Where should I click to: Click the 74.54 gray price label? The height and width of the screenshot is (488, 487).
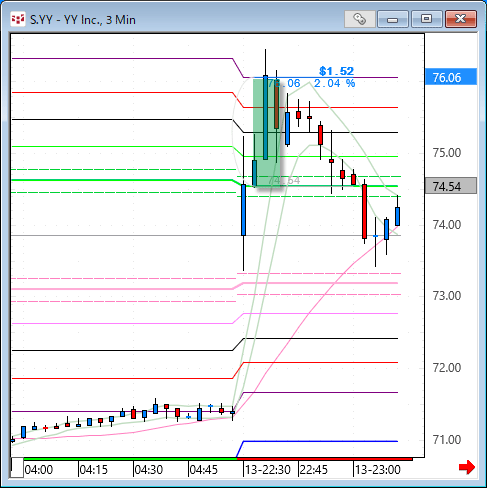click(451, 186)
